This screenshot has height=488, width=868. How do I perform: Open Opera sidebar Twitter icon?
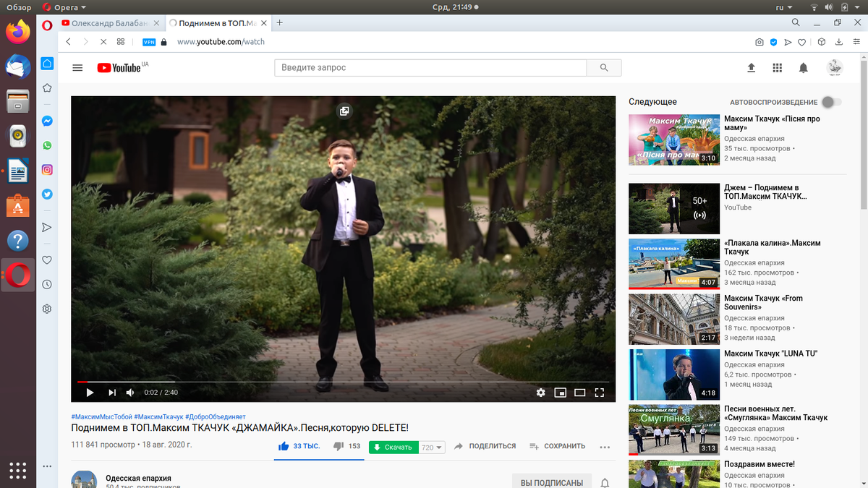coord(47,194)
